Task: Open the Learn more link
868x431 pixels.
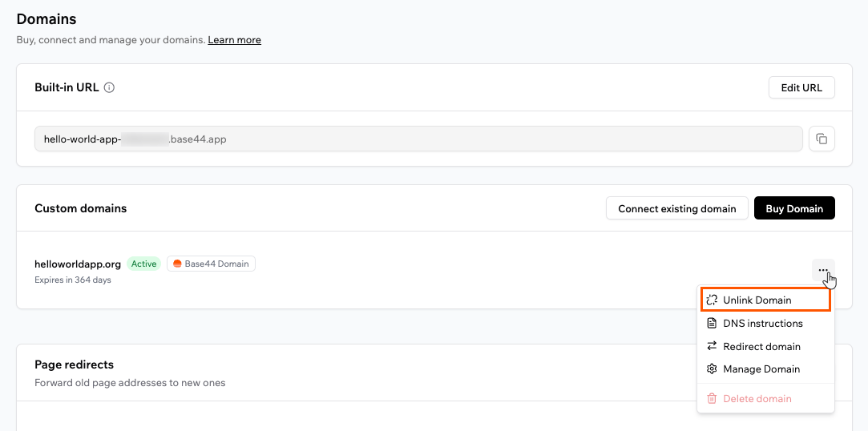Action: [235, 40]
